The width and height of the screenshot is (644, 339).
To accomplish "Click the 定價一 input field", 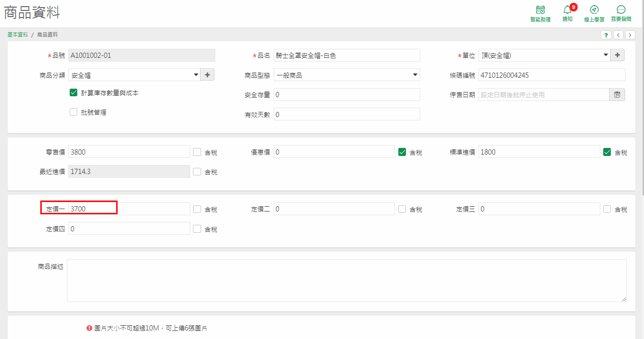I will coord(129,209).
